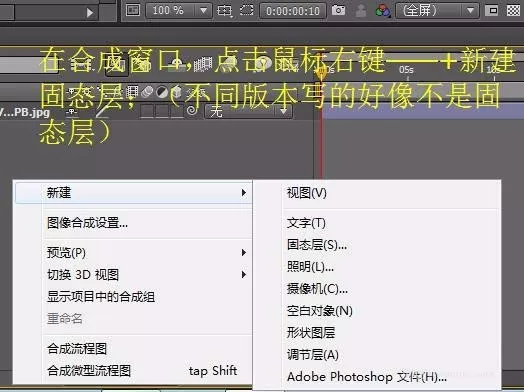Open the 100 % magnification dropdown
Viewport: 524px width, 392px height.
click(179, 11)
